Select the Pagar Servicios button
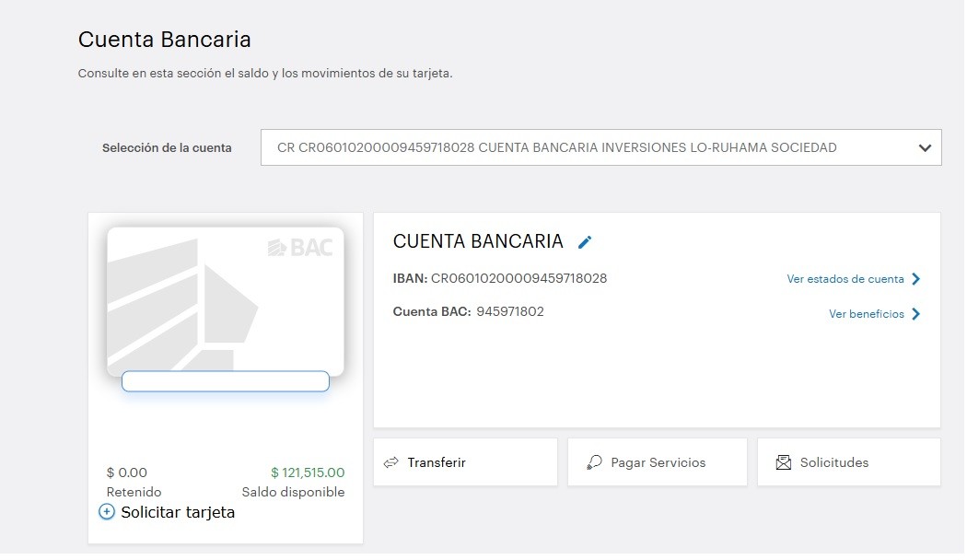The image size is (967, 560). coord(658,462)
